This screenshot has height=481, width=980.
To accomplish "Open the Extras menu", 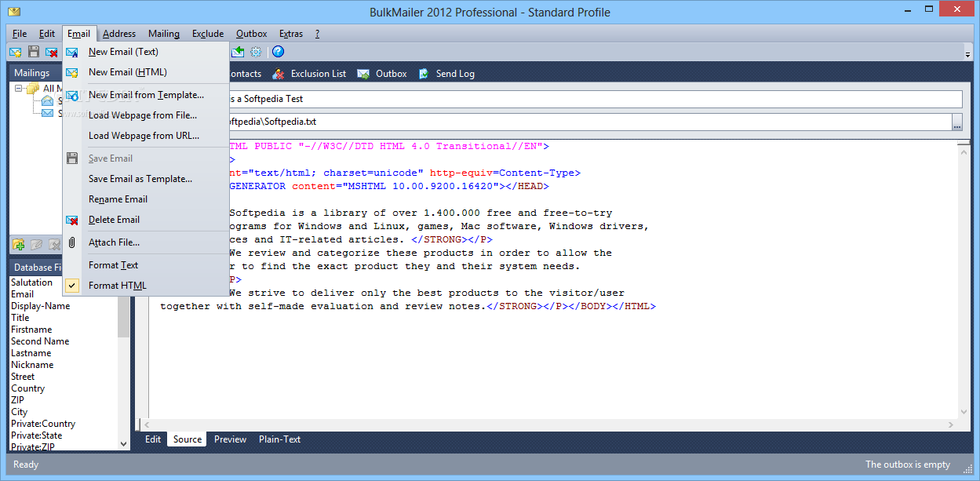I will [291, 34].
